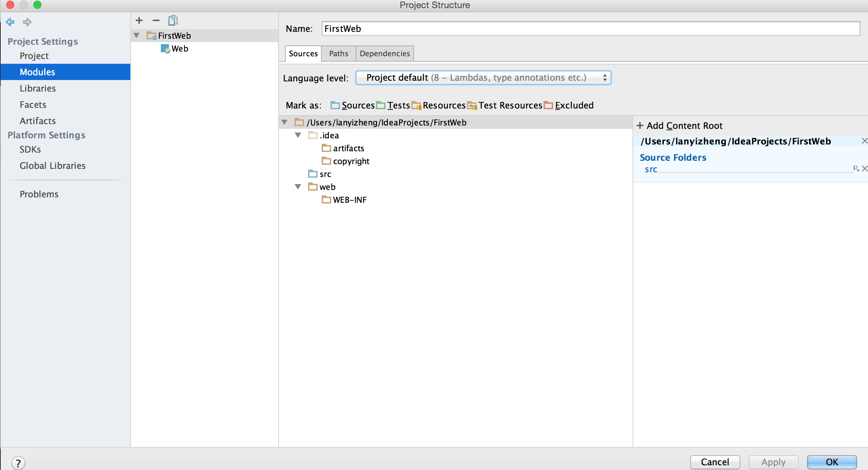Open Modules settings in sidebar
Image resolution: width=868 pixels, height=470 pixels.
(x=65, y=72)
